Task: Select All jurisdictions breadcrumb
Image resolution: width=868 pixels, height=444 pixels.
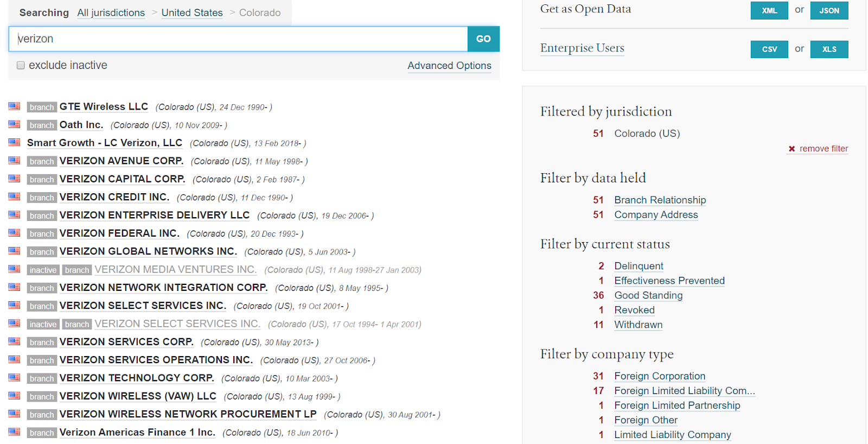Action: pos(111,12)
